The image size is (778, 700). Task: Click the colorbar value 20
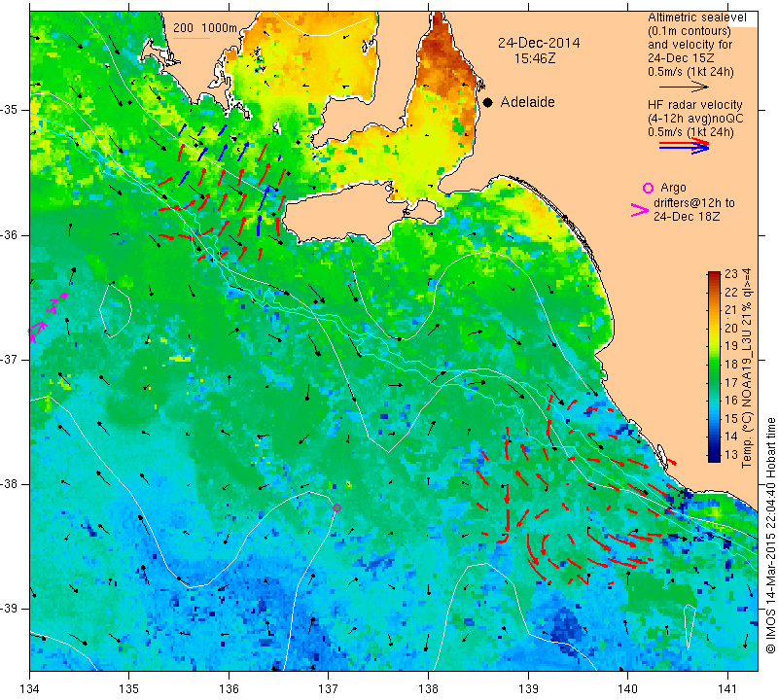coord(731,328)
